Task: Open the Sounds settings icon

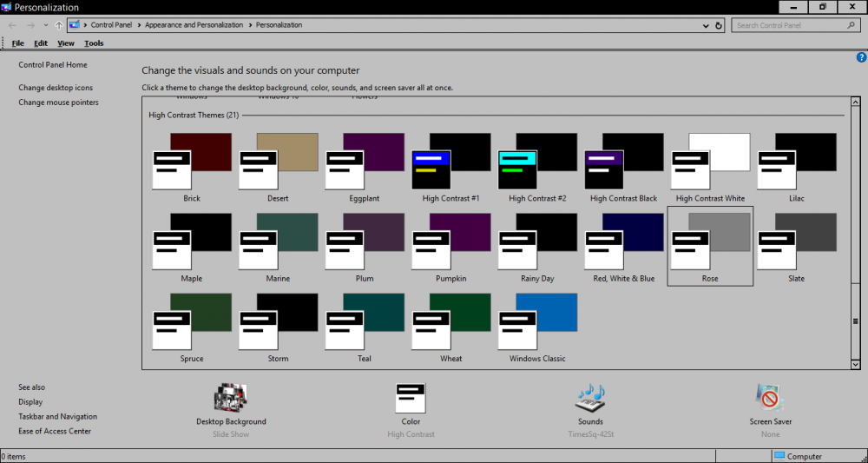Action: coord(590,398)
